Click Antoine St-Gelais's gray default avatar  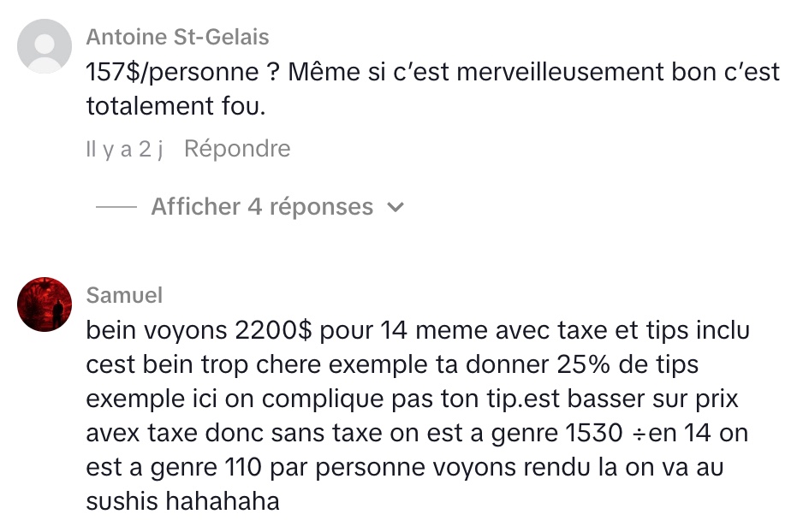[x=45, y=46]
